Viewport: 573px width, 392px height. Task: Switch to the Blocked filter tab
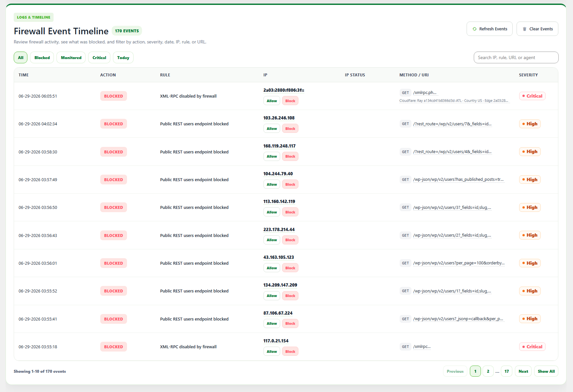42,57
